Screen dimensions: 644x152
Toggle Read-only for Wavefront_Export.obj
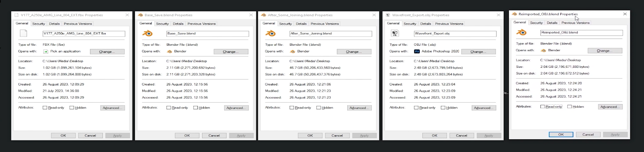tap(416, 107)
